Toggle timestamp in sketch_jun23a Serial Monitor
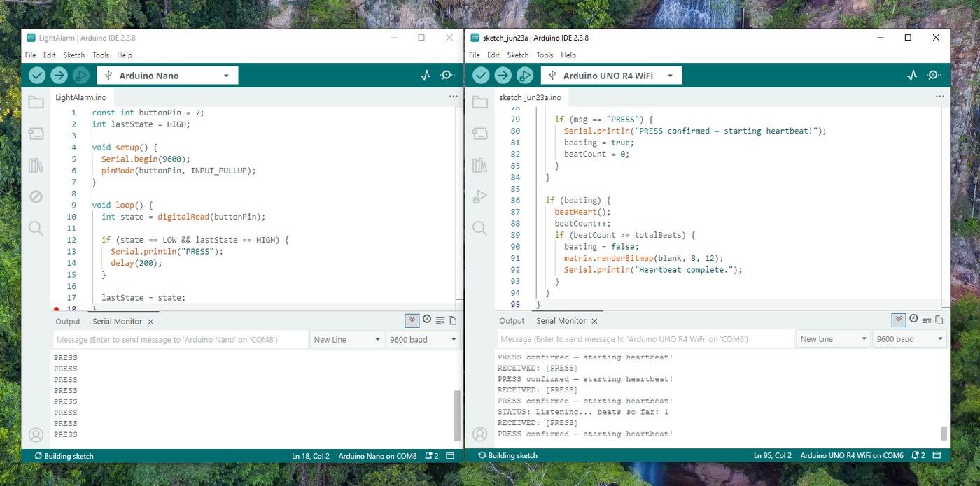Image resolution: width=980 pixels, height=486 pixels. pyautogui.click(x=913, y=320)
